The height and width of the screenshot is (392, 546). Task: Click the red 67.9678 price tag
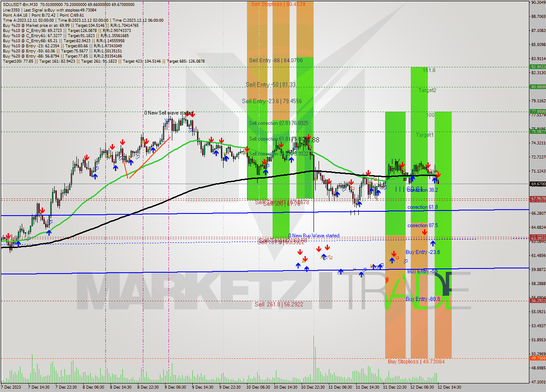pyautogui.click(x=538, y=199)
